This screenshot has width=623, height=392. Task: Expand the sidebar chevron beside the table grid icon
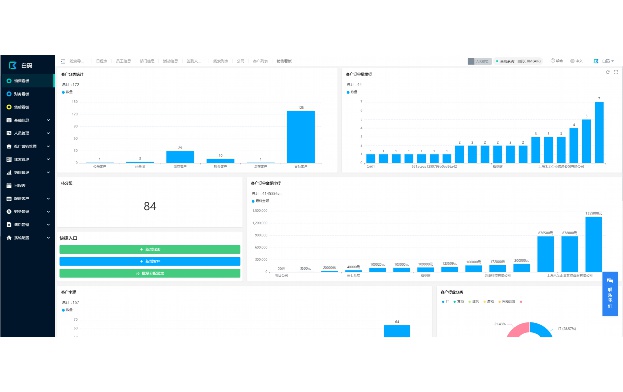point(48,120)
